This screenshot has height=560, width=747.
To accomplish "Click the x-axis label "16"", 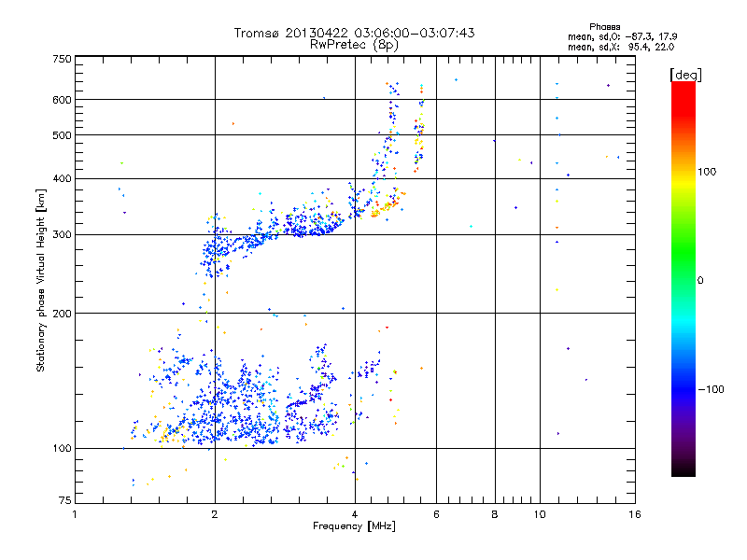I will pyautogui.click(x=635, y=514).
